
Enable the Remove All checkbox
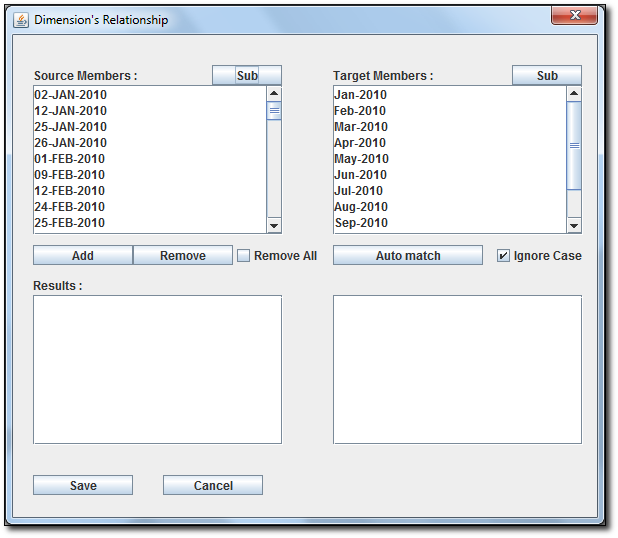(x=243, y=256)
